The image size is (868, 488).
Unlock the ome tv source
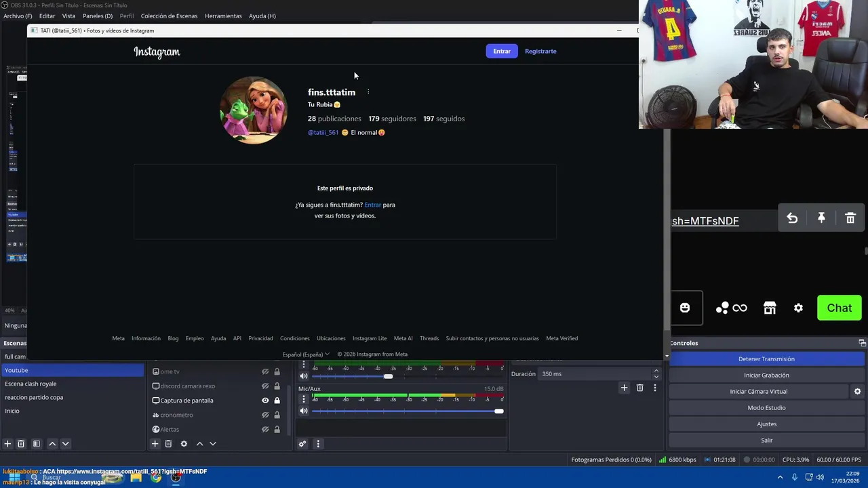pyautogui.click(x=277, y=371)
